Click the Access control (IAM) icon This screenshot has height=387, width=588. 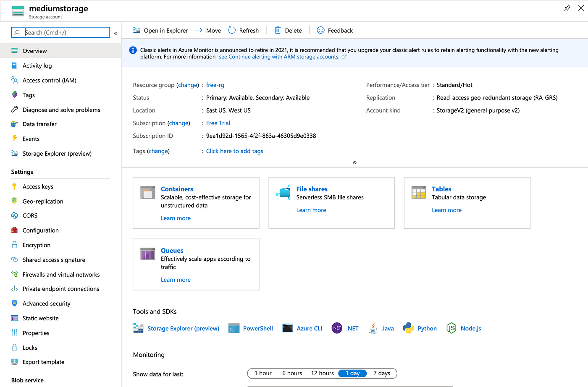(x=15, y=80)
